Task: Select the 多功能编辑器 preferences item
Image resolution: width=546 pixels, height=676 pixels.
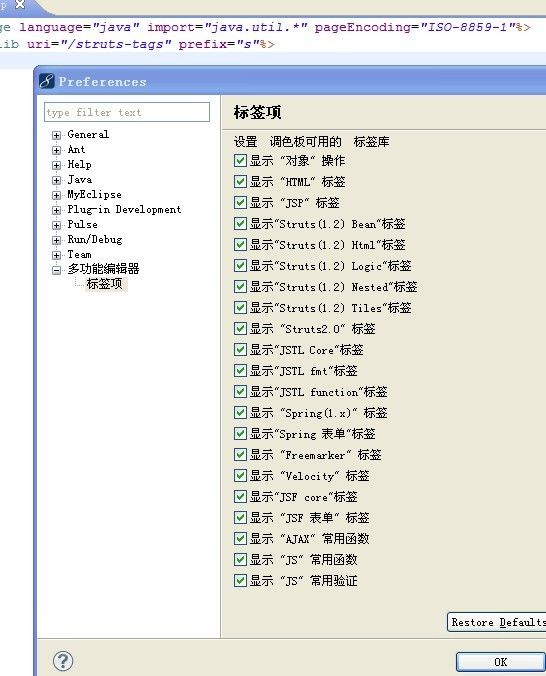Action: [104, 269]
